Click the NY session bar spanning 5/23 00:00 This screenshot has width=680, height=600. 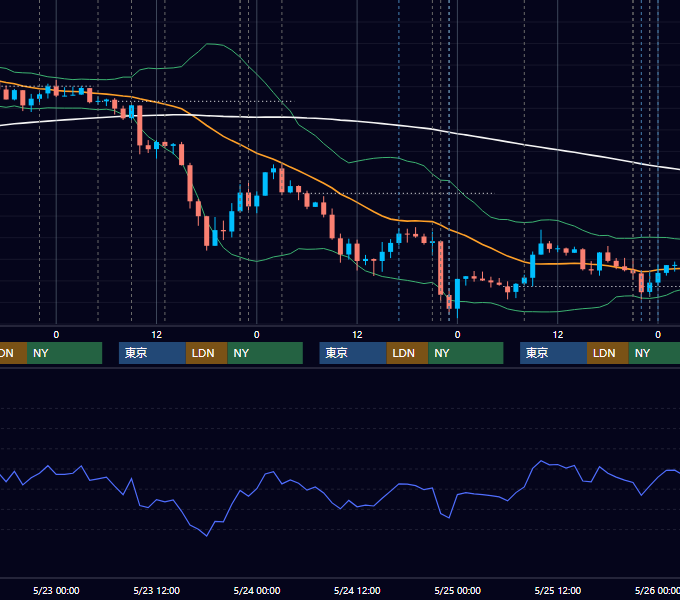(x=64, y=353)
